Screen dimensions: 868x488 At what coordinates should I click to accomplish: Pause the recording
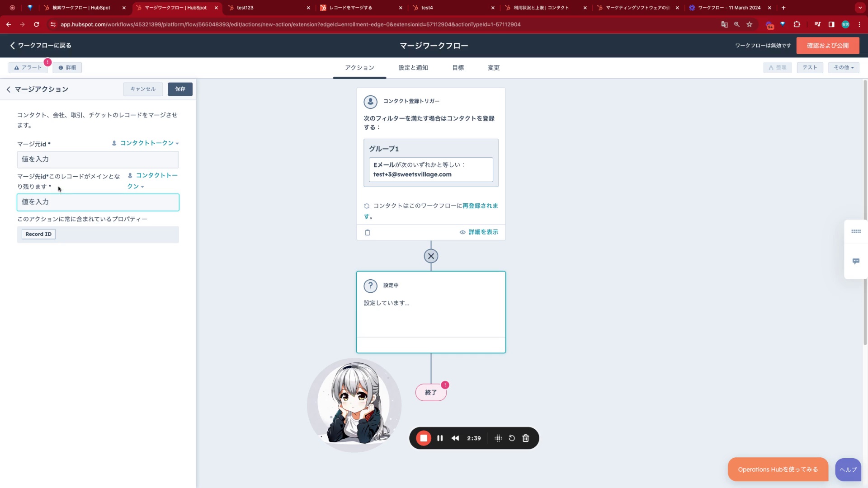[440, 438]
